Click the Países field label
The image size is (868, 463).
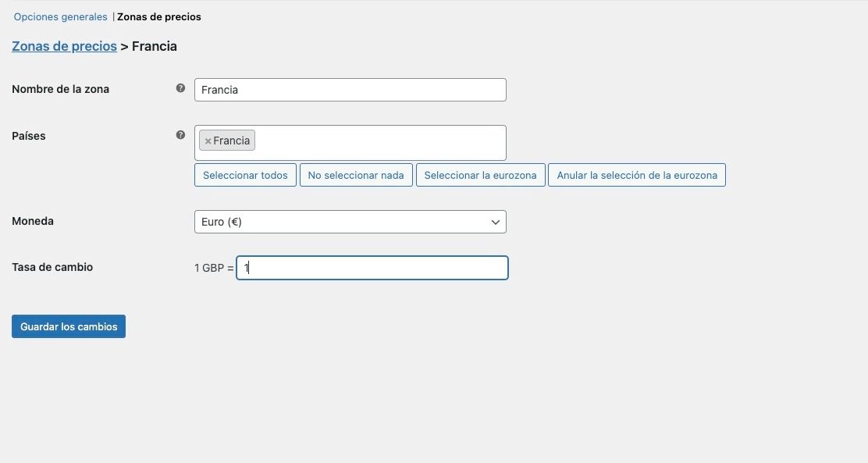click(x=29, y=136)
